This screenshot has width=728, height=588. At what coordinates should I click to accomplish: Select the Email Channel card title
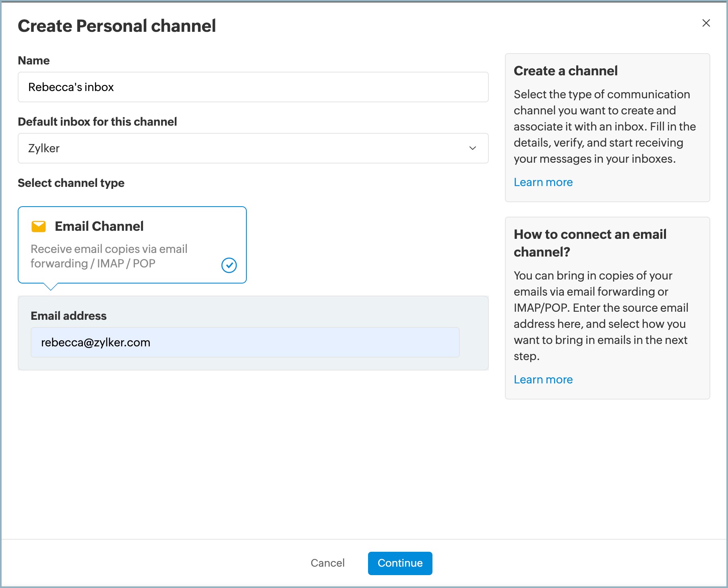coord(99,226)
